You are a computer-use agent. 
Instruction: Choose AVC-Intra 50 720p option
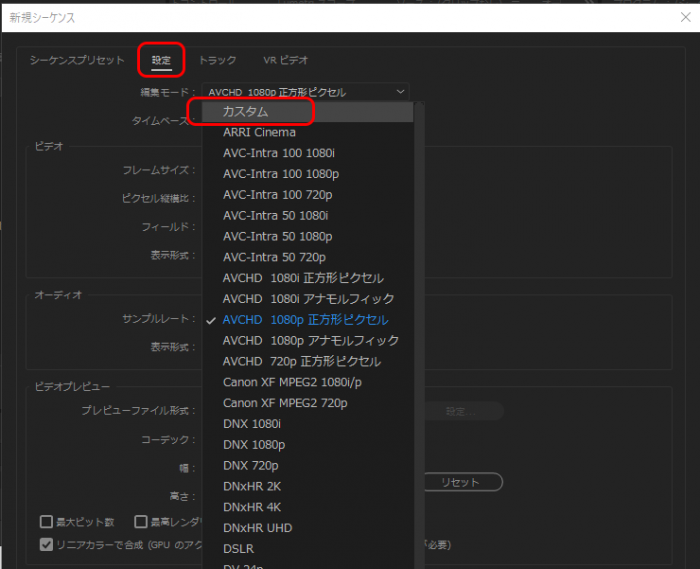point(307,258)
